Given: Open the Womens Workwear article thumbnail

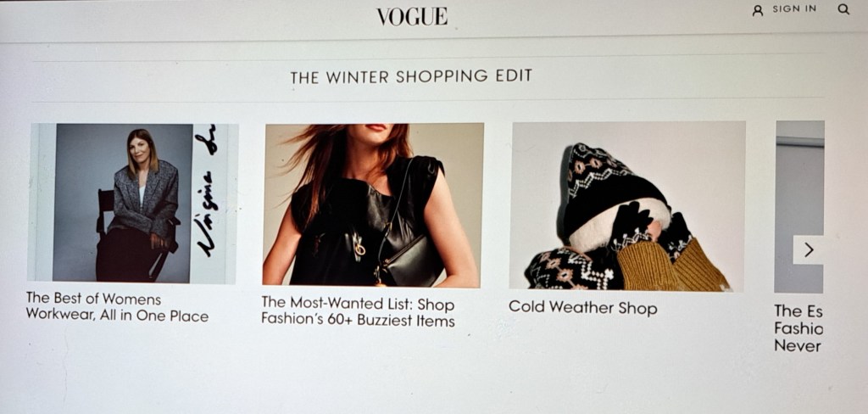Looking at the screenshot, I should (x=133, y=203).
